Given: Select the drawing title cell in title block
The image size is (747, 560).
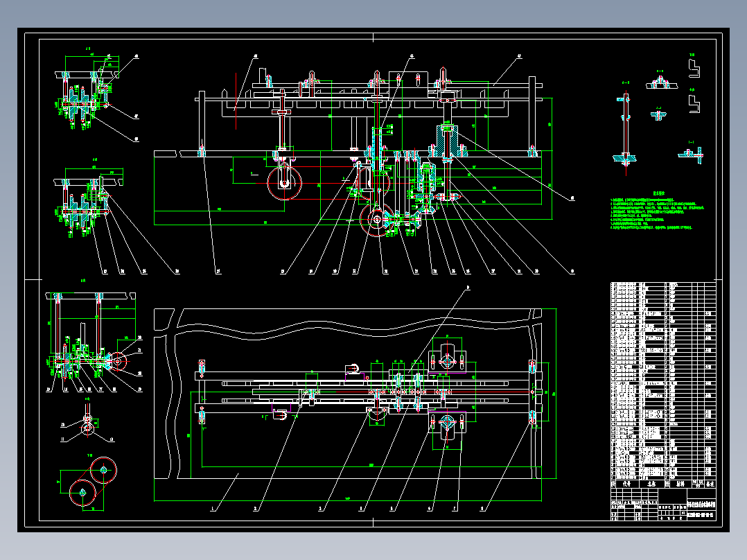Looking at the screenshot, I should 701,505.
